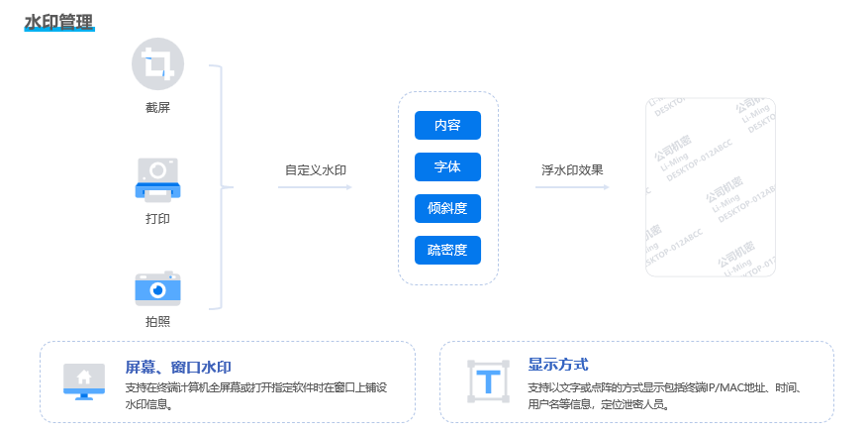868x433 pixels.
Task: Click the 疏密度 button
Action: click(447, 250)
